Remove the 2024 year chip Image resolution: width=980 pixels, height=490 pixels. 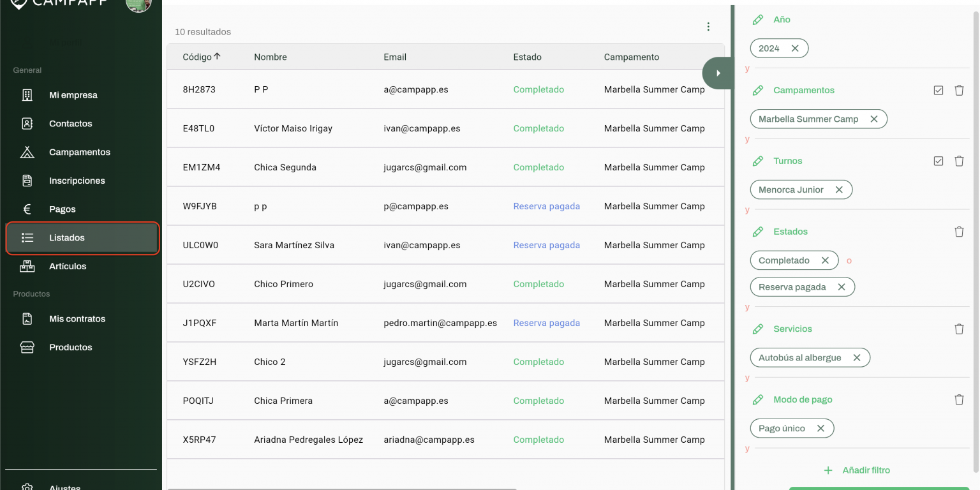pyautogui.click(x=794, y=48)
